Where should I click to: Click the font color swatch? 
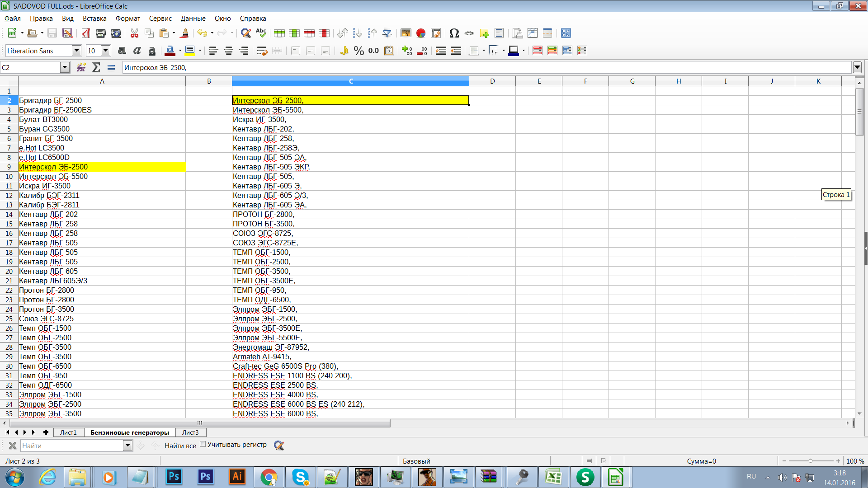170,51
